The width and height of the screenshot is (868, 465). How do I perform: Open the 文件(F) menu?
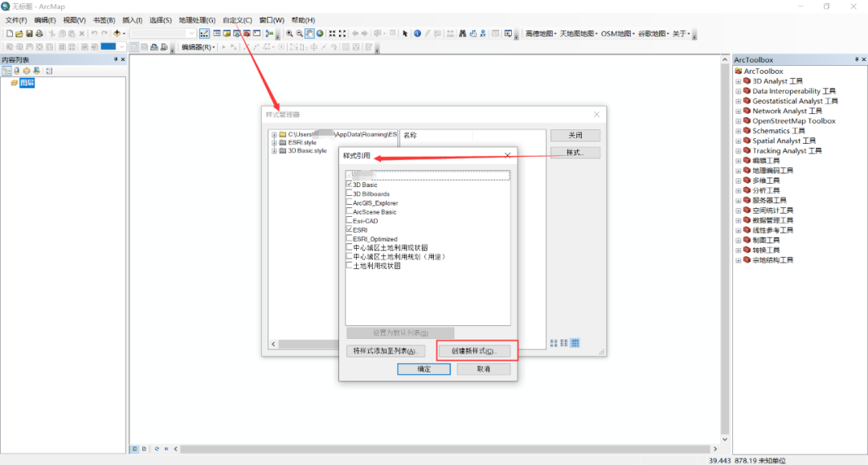tap(16, 20)
